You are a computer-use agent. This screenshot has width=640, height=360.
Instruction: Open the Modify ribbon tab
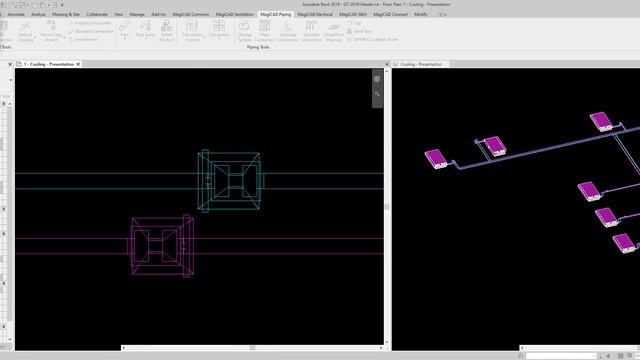[421, 14]
